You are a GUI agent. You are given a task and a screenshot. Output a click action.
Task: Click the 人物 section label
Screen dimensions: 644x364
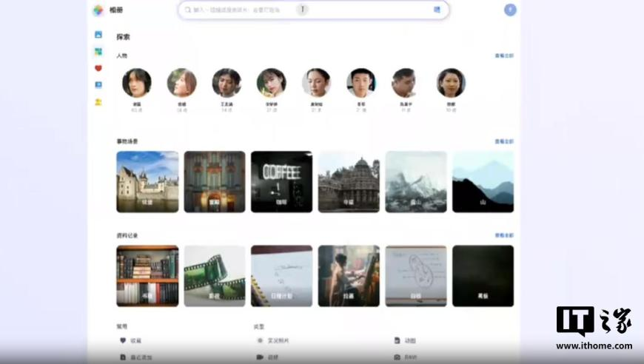pyautogui.click(x=122, y=55)
